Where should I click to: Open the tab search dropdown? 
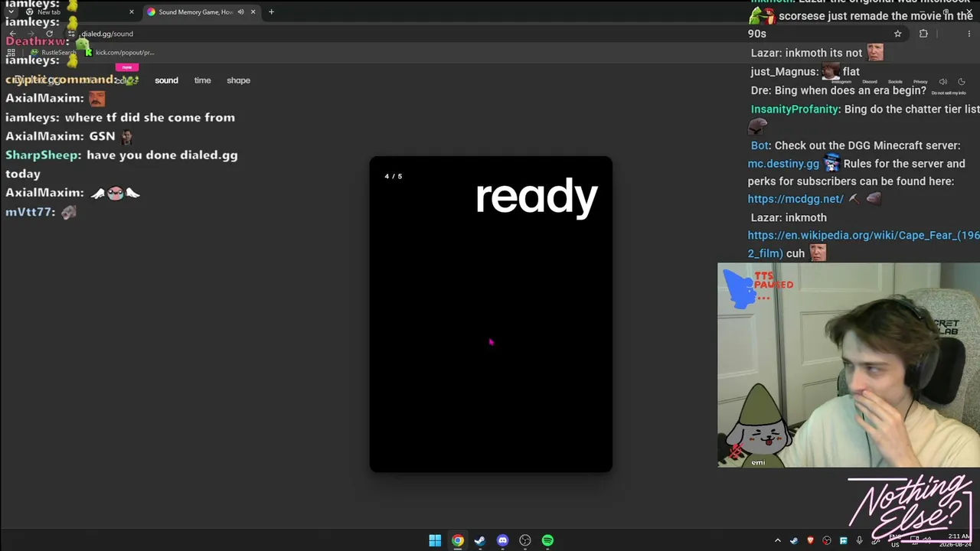click(11, 11)
